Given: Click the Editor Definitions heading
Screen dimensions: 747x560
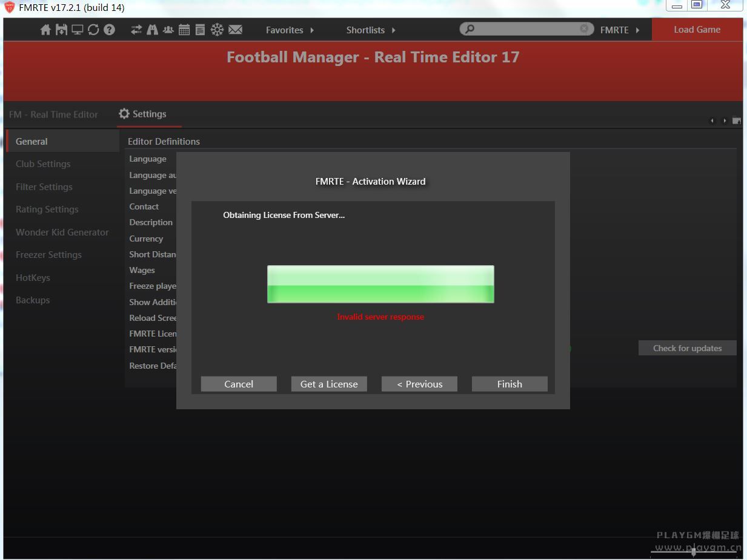Looking at the screenshot, I should click(x=164, y=142).
